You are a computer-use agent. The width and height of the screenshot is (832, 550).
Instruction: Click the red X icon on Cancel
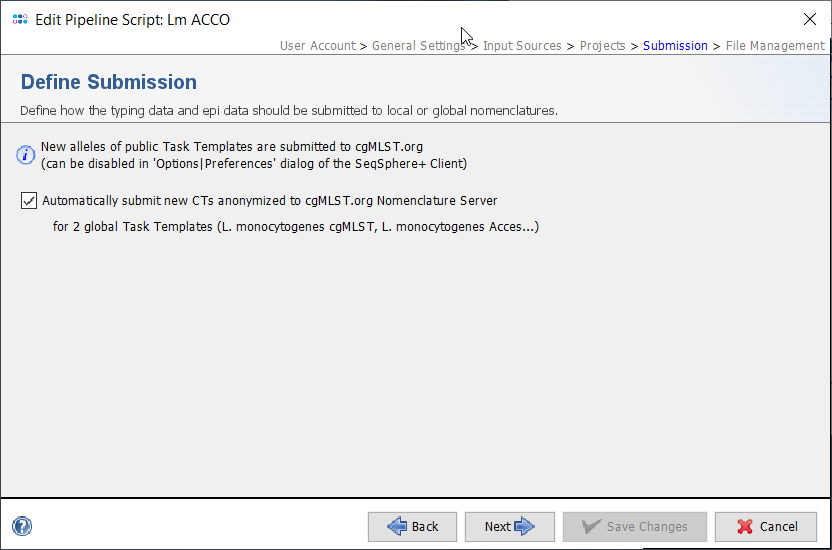(745, 526)
